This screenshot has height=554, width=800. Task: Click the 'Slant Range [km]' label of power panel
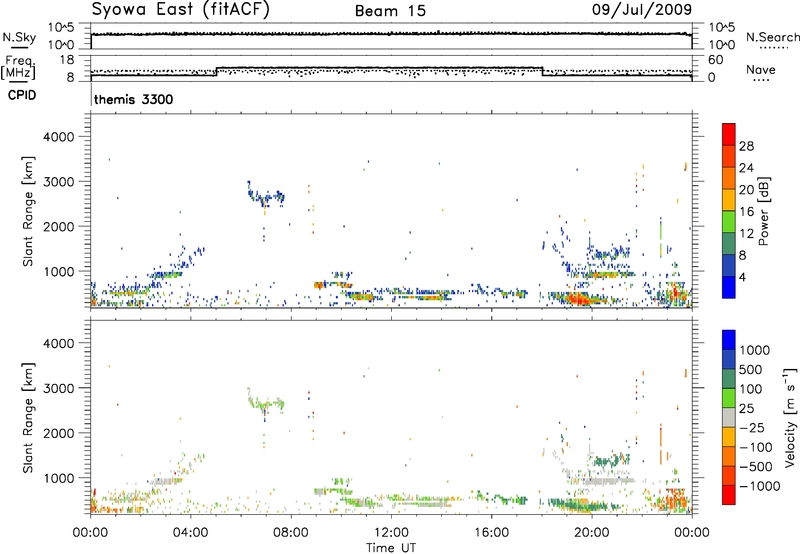(28, 211)
